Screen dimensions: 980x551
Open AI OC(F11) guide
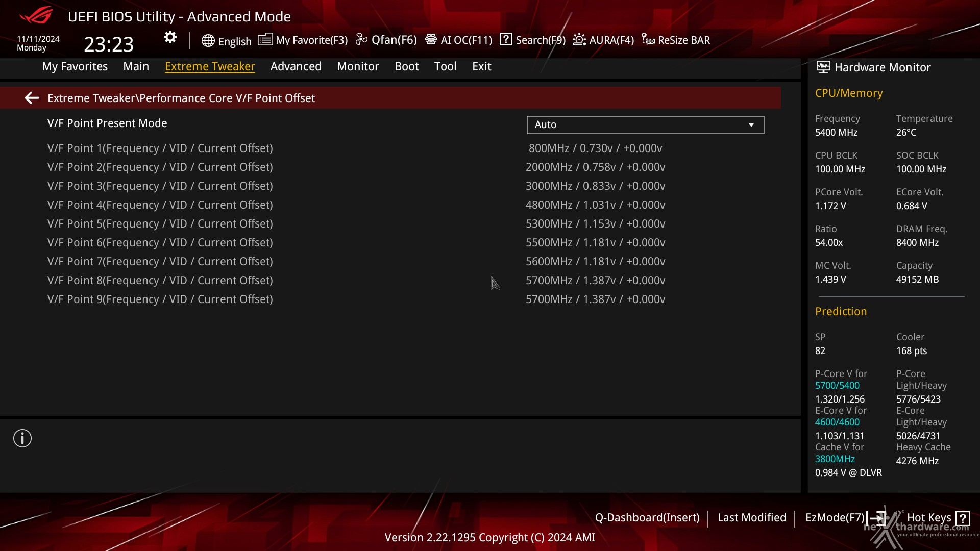467,40
